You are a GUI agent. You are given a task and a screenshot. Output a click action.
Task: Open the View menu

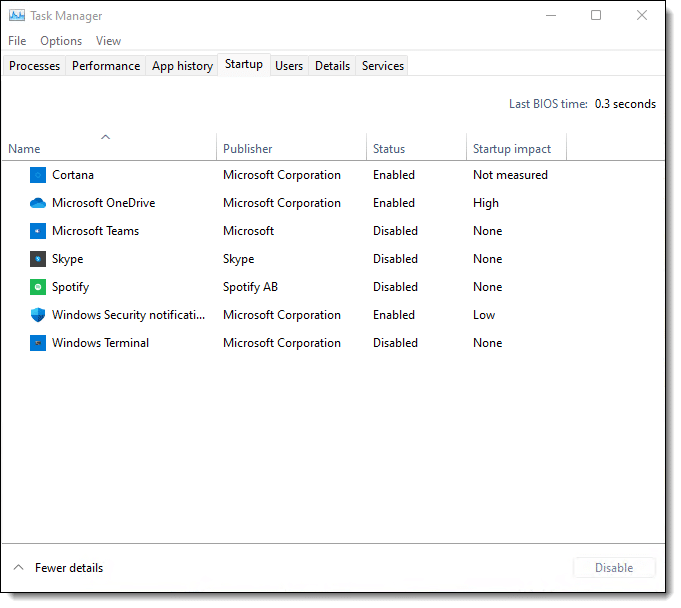pyautogui.click(x=109, y=41)
